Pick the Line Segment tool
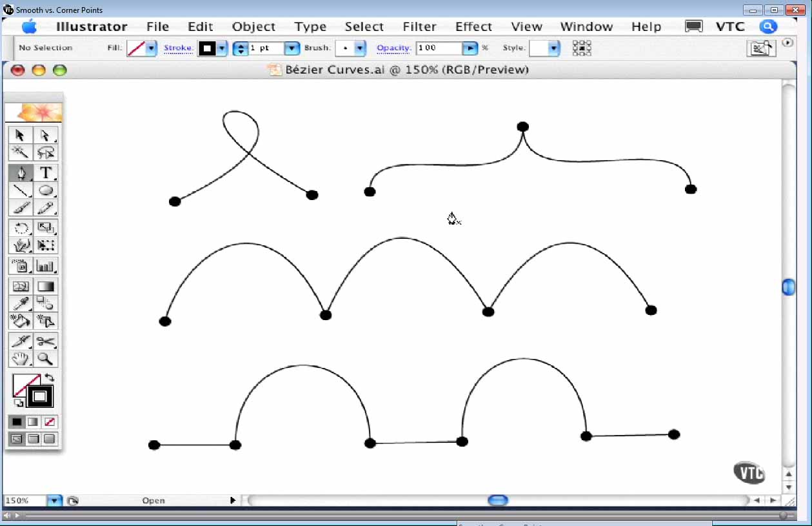The width and height of the screenshot is (812, 526). 21,190
